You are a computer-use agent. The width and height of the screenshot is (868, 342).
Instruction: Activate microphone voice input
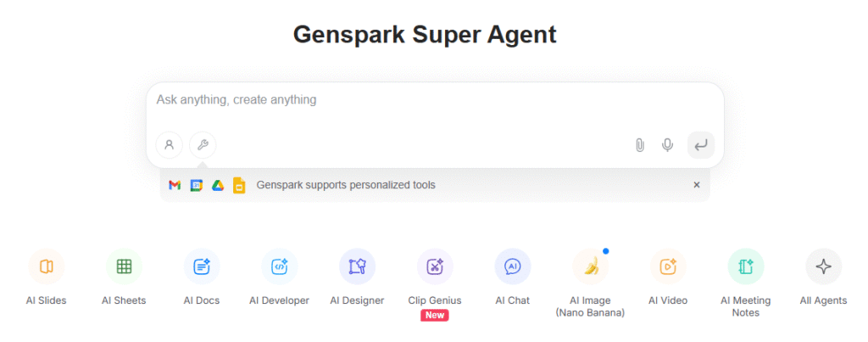668,145
